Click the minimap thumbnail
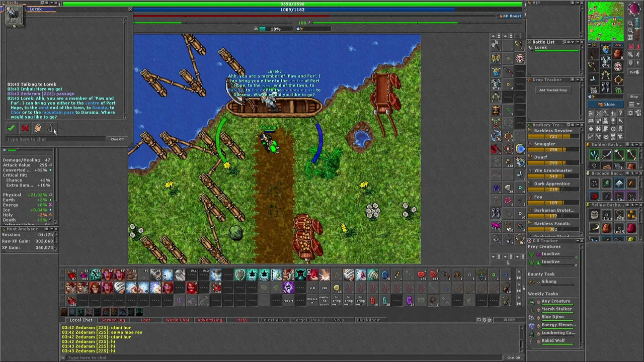The image size is (644, 362). tap(606, 21)
